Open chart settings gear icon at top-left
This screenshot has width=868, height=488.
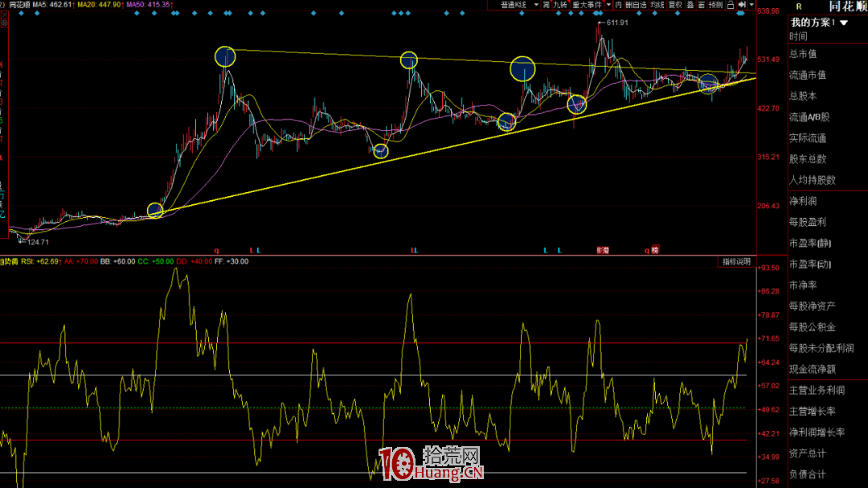click(x=2, y=5)
